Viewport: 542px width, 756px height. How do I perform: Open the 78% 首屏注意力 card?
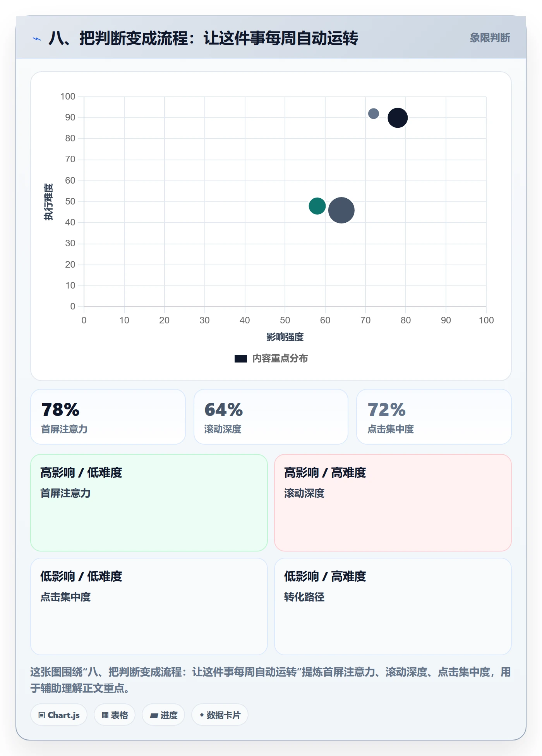pos(108,417)
